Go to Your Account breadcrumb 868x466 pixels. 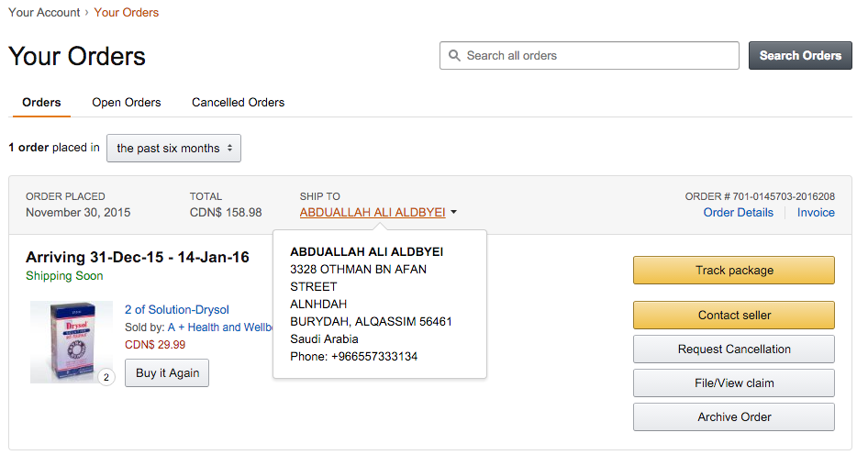43,13
